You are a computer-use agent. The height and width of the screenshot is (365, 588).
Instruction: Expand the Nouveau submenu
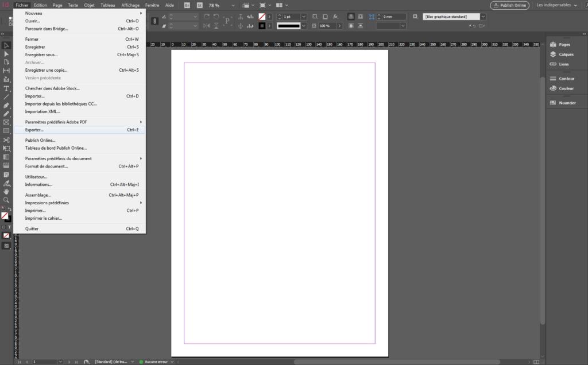click(x=79, y=13)
